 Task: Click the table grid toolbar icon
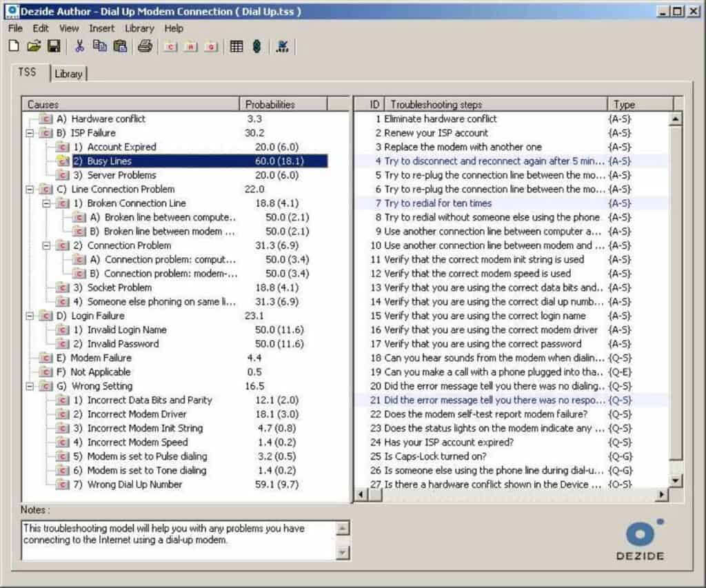pyautogui.click(x=236, y=46)
